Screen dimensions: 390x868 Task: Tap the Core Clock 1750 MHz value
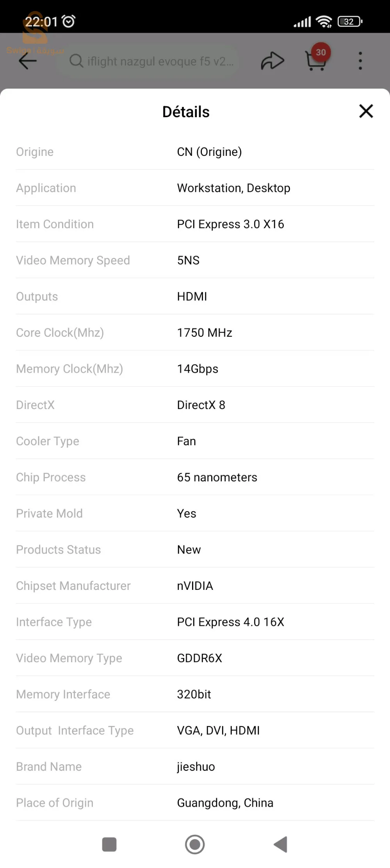(205, 332)
